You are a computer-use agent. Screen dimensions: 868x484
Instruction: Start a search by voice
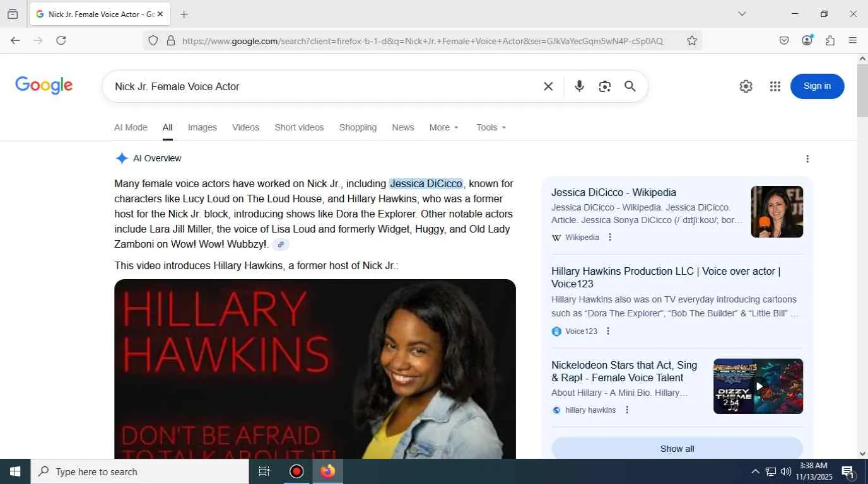point(579,86)
